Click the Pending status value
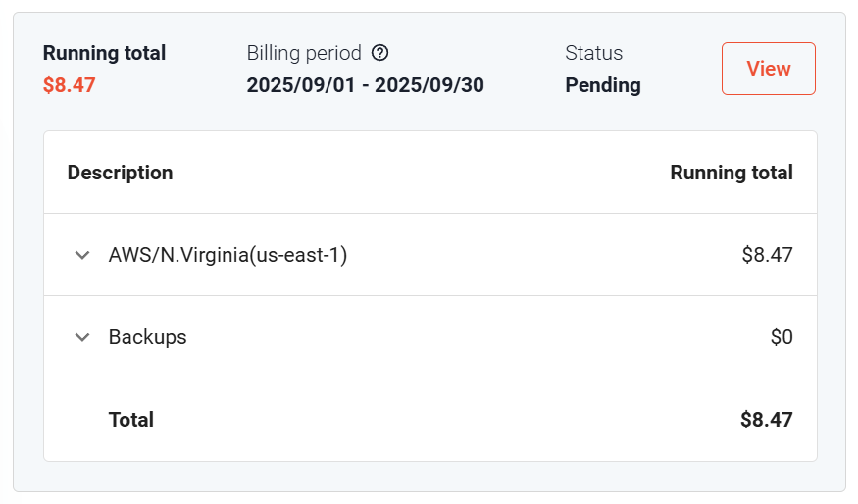 click(x=603, y=85)
